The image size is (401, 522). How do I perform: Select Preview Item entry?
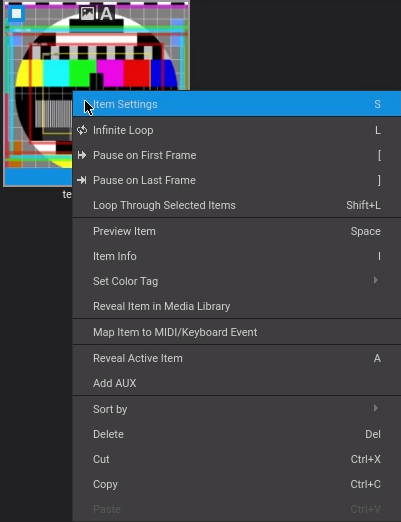click(237, 231)
